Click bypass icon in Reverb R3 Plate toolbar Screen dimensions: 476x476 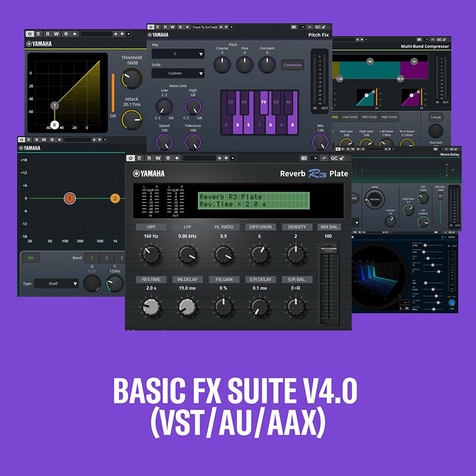click(x=139, y=158)
